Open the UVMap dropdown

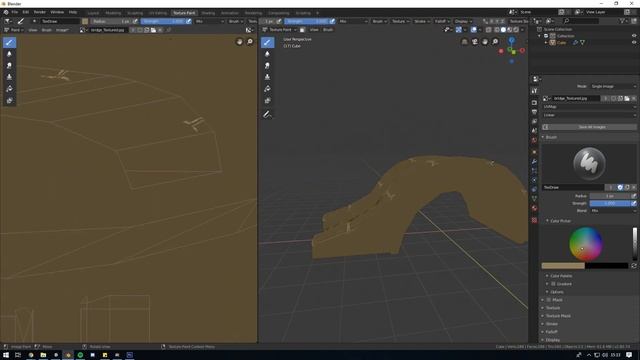589,107
